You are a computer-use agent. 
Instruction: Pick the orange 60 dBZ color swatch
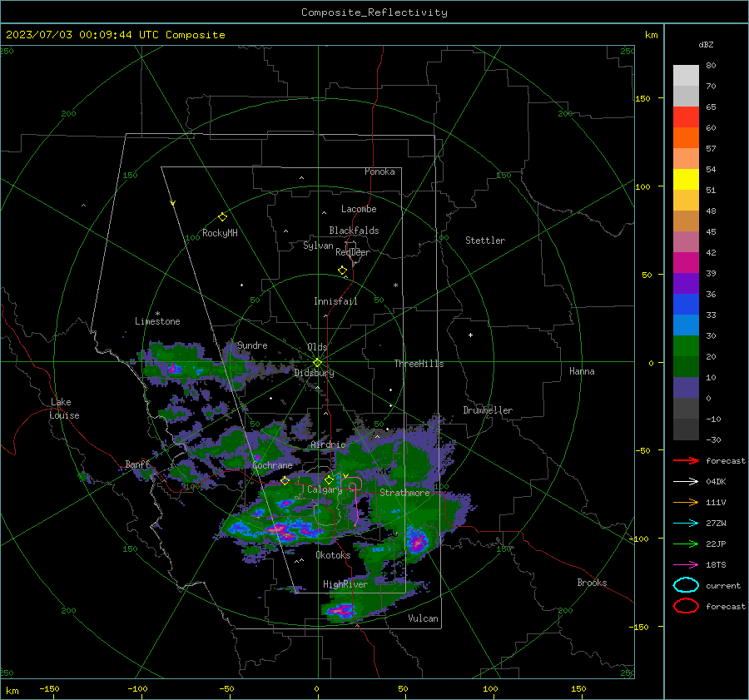coord(686,137)
